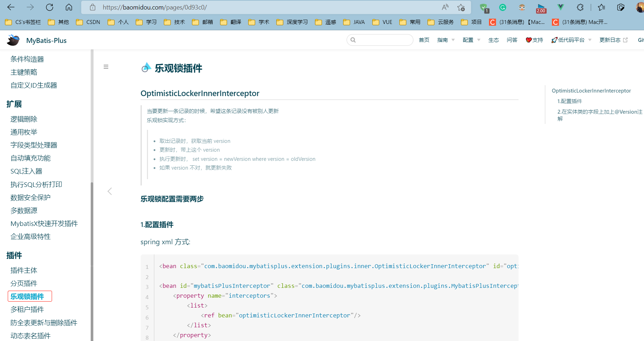Toggle the sidebar with hamburger icon

pos(106,67)
